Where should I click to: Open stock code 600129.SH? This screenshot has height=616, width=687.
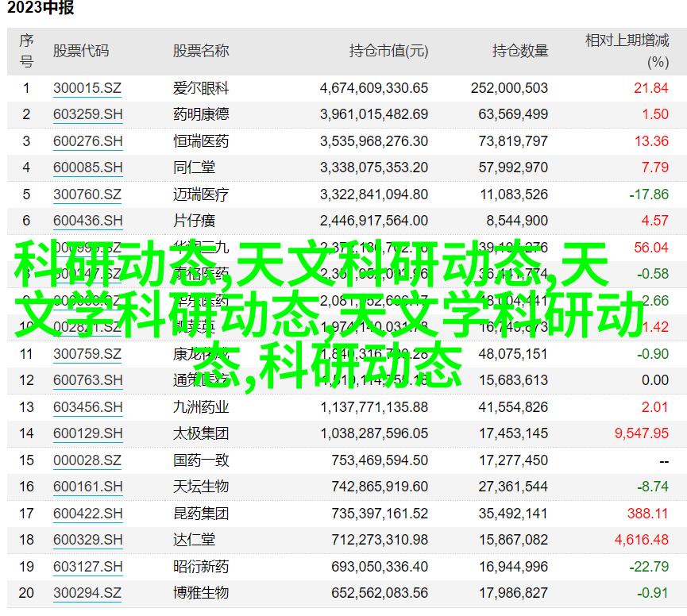(87, 433)
